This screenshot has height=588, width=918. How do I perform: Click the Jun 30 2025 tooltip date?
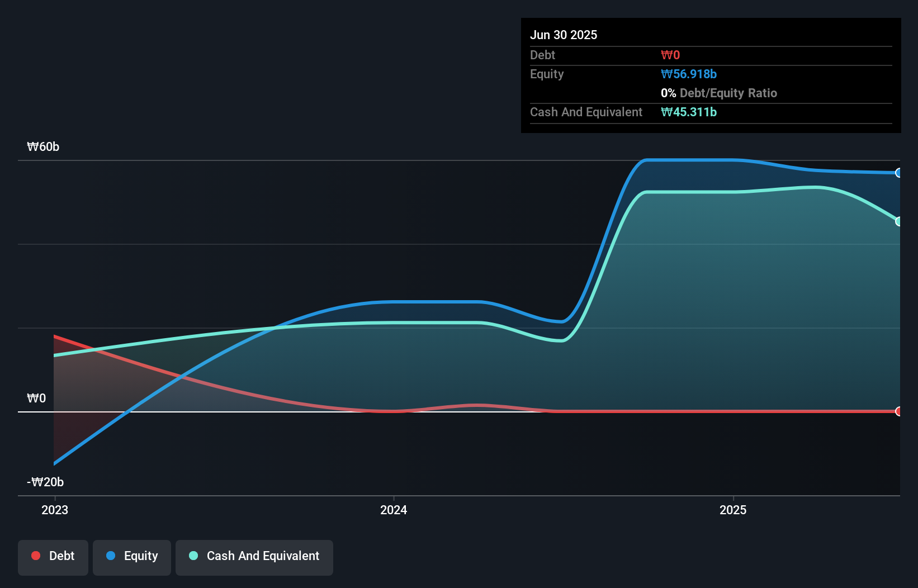click(564, 35)
